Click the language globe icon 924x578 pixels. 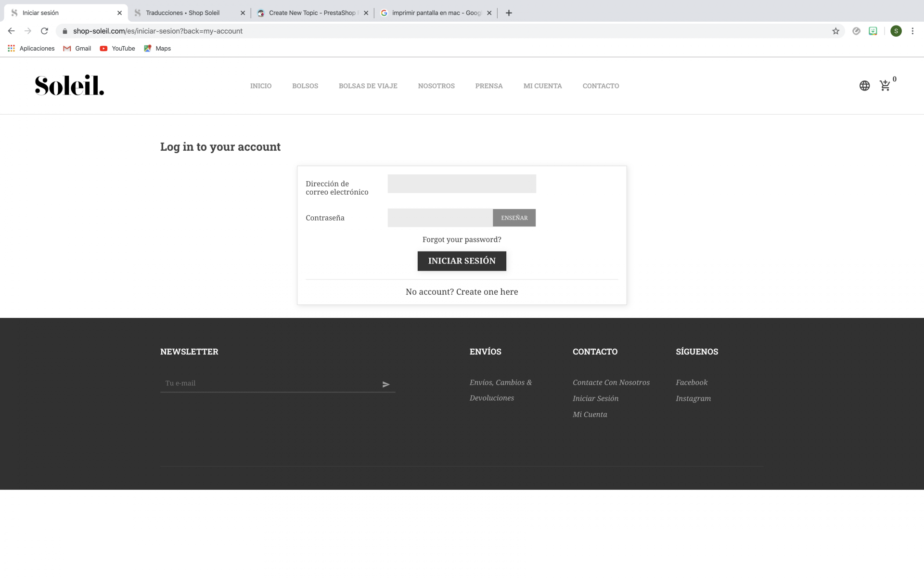(864, 86)
